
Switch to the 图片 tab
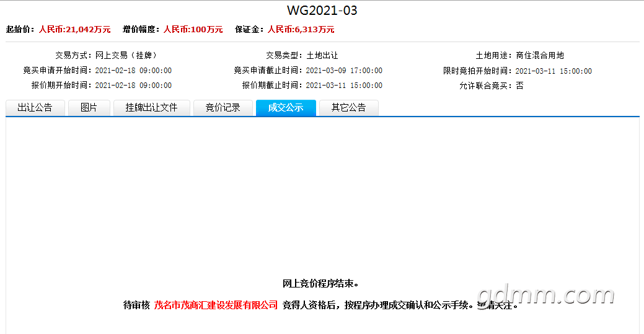pyautogui.click(x=89, y=108)
